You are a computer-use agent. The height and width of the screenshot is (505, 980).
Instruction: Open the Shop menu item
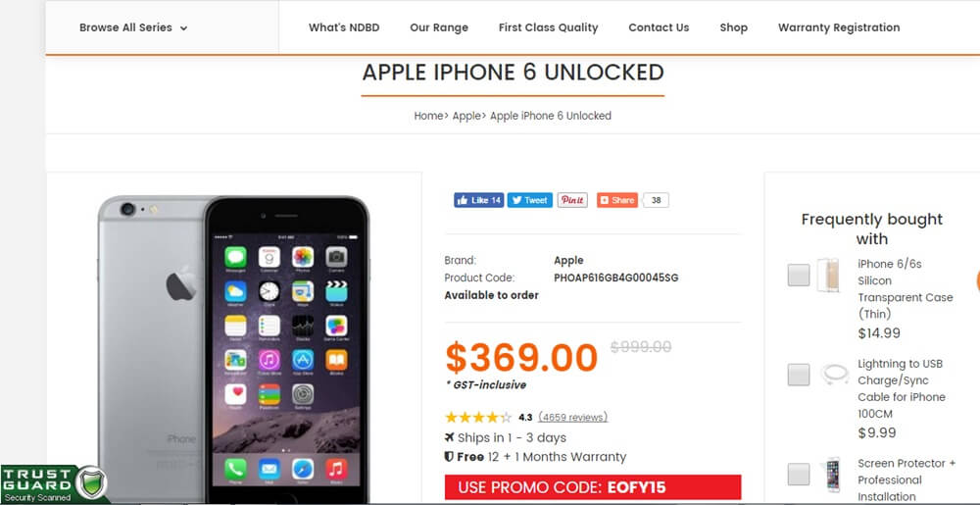[x=733, y=27]
